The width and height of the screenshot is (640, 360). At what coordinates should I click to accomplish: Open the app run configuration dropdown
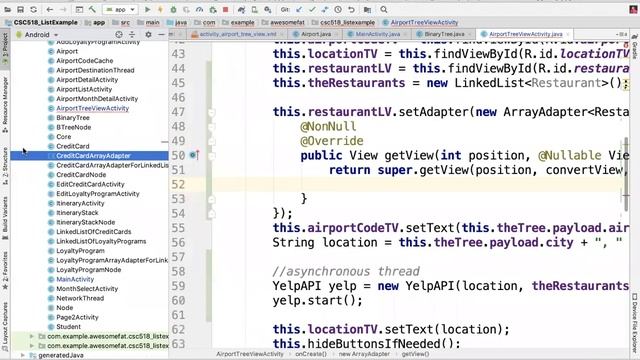tap(121, 9)
